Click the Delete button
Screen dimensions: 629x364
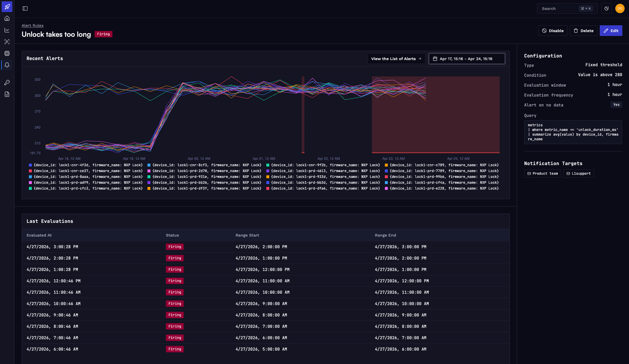583,31
